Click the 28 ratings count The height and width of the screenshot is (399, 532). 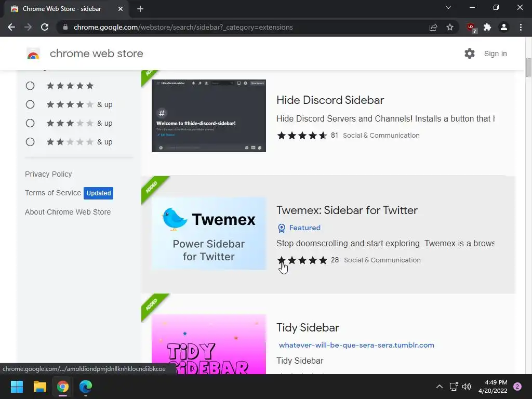[335, 260]
